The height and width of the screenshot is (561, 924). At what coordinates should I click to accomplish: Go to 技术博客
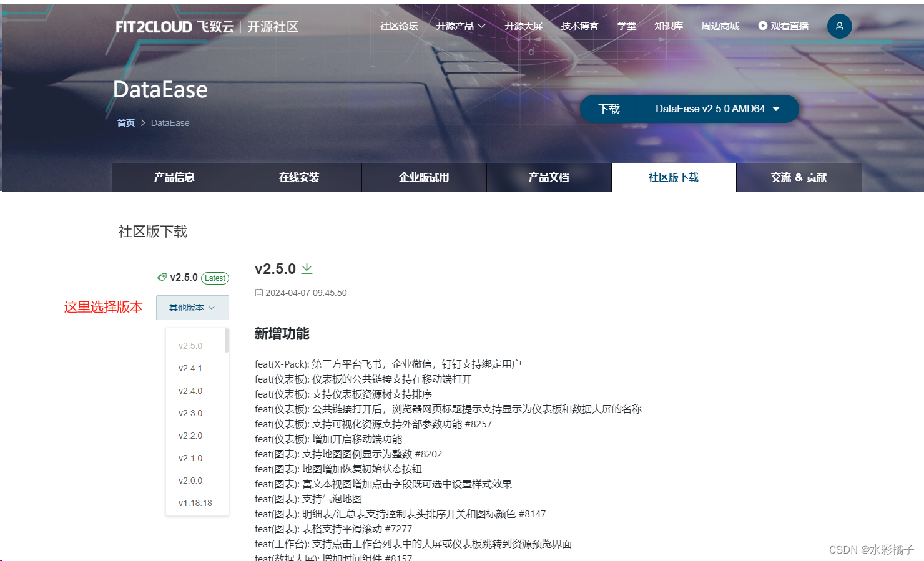(579, 26)
